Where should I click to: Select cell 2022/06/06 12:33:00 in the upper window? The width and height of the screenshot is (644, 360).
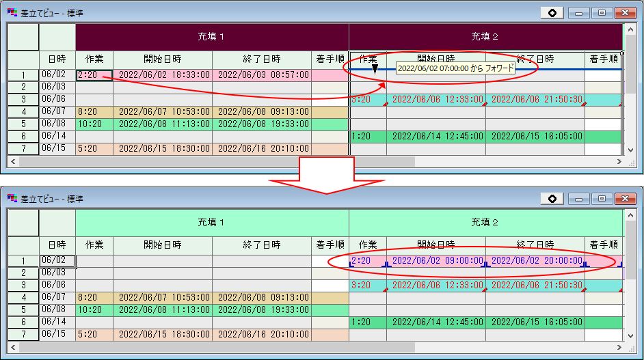(x=436, y=99)
